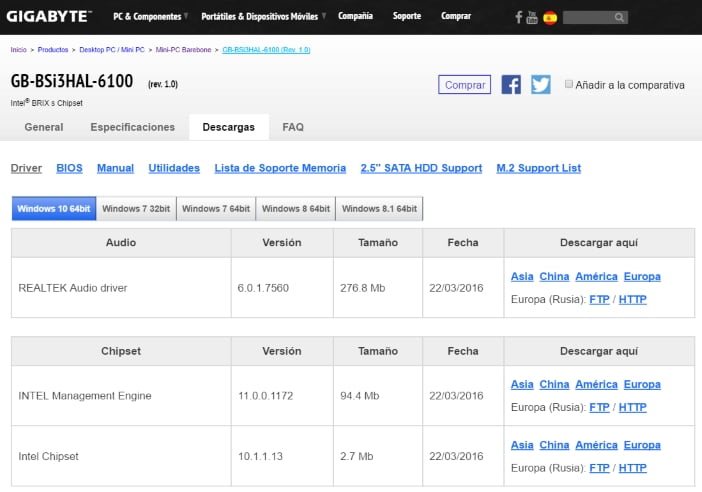Expand Portátiles & Dispositivos Móviles menu
Image resolution: width=702 pixels, height=492 pixels.
(263, 17)
